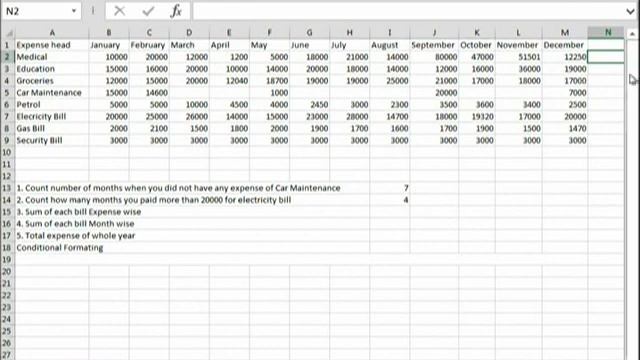Select column G header
Screen dimensions: 640x360
(x=309, y=33)
